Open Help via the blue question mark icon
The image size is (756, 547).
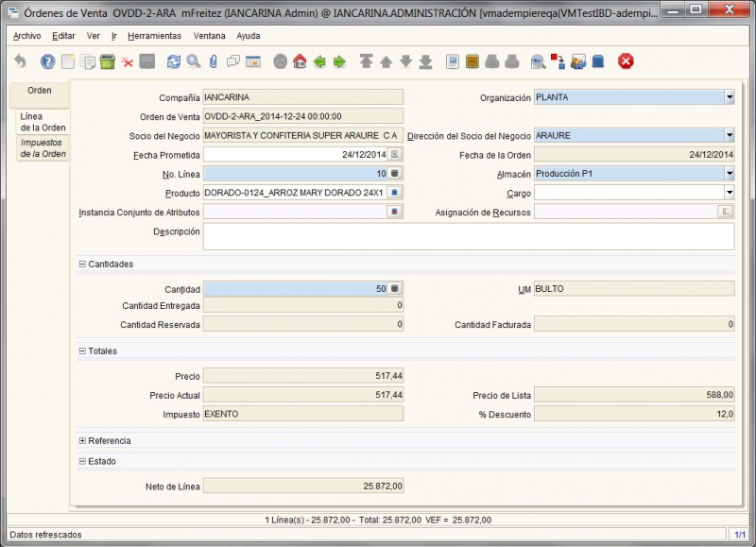(48, 61)
